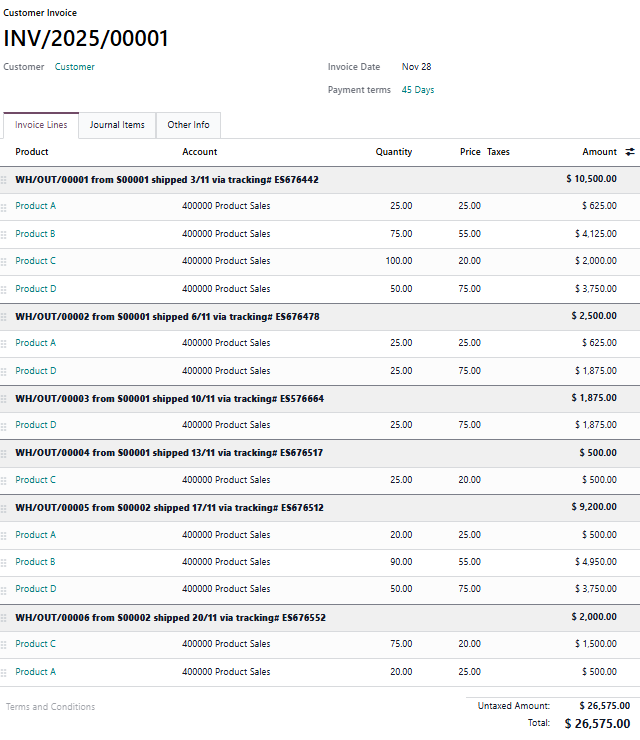Click drag handle of WH/OUT/00001 section row

click(4, 180)
